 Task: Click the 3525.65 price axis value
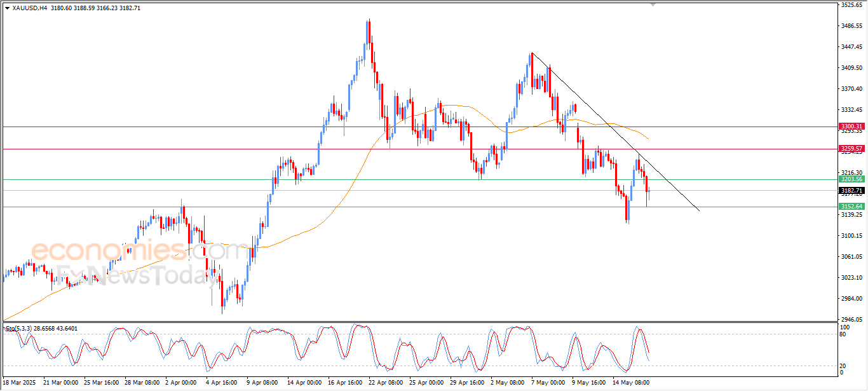[x=851, y=5]
